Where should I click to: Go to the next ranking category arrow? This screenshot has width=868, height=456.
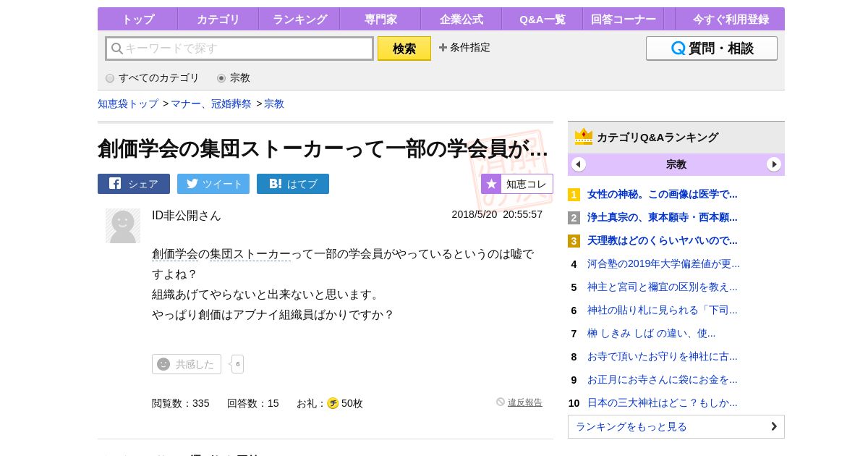tap(774, 164)
